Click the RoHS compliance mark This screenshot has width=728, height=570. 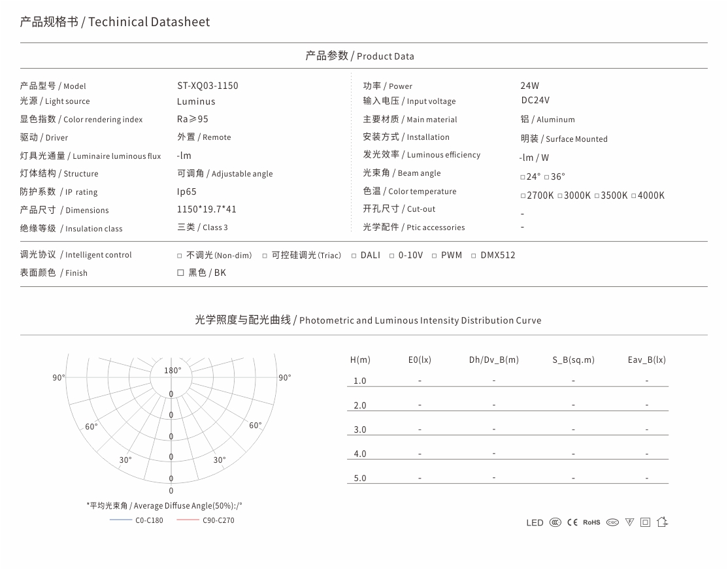tap(591, 523)
